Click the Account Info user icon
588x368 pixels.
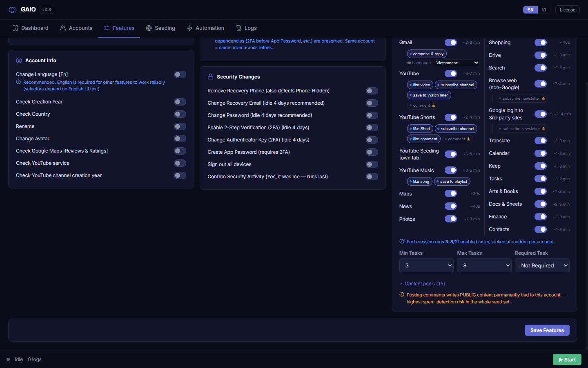19,61
